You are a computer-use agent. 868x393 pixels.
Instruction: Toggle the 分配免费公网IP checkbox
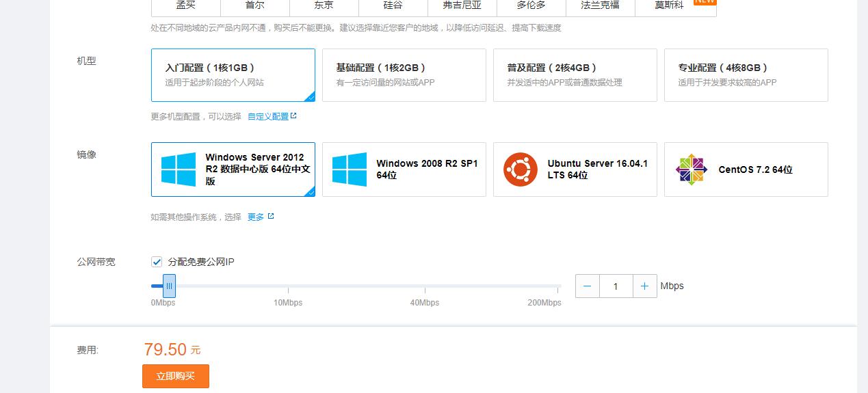(157, 262)
